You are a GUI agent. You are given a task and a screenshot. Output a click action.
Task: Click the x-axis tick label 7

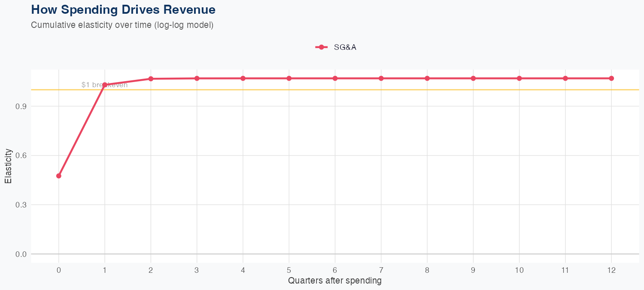click(381, 270)
